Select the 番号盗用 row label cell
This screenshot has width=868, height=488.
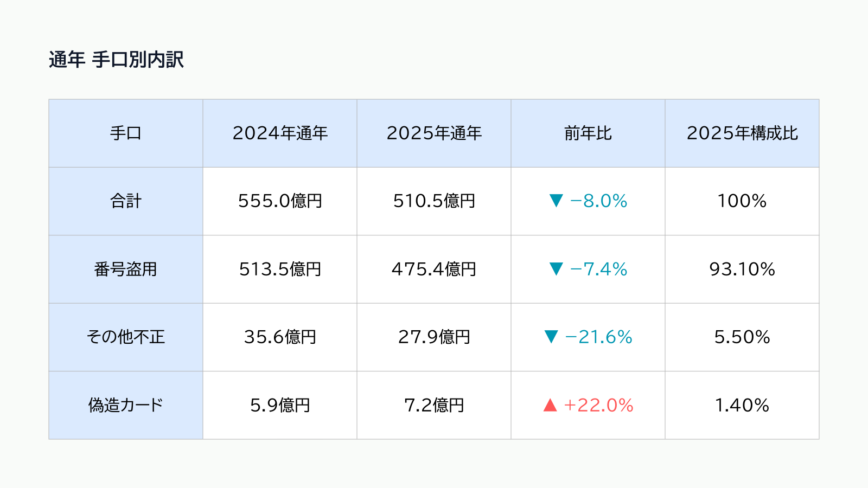point(126,269)
